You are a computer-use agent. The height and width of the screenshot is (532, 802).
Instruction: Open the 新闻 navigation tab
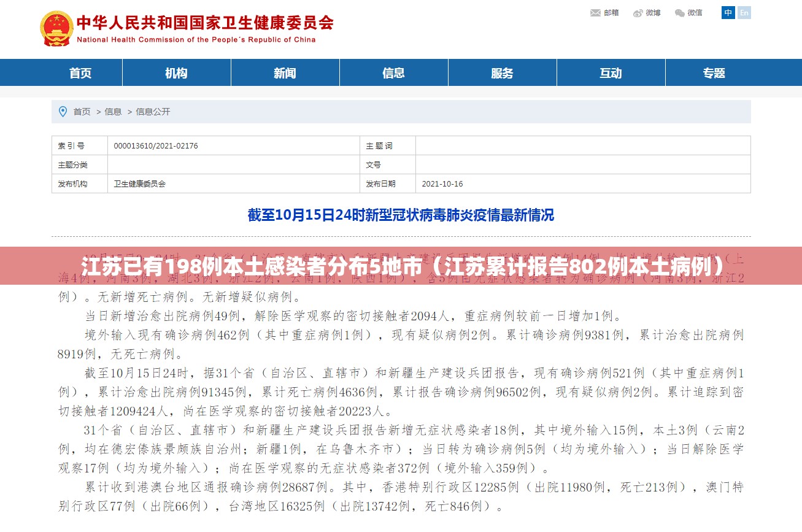click(x=285, y=73)
